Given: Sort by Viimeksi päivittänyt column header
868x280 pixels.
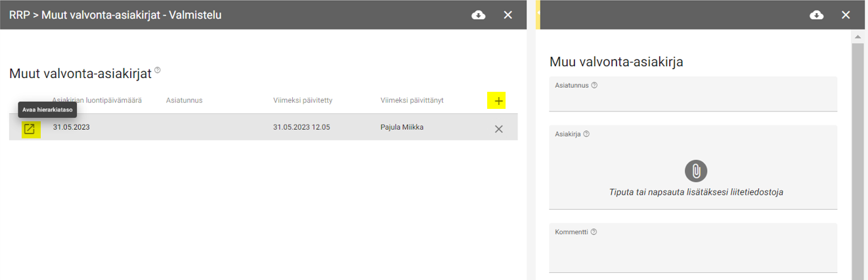Looking at the screenshot, I should (x=412, y=100).
